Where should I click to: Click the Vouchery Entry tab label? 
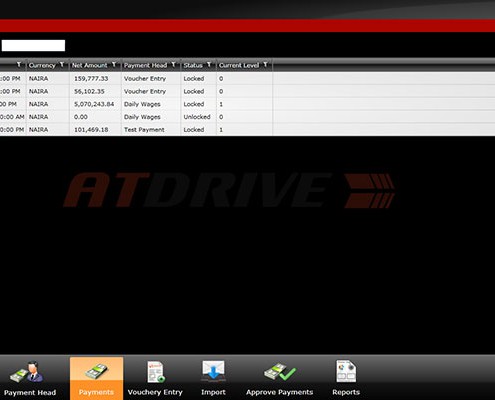click(155, 392)
